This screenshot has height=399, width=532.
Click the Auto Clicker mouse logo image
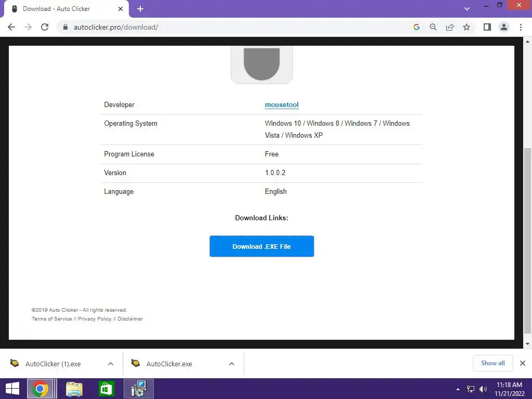262,64
